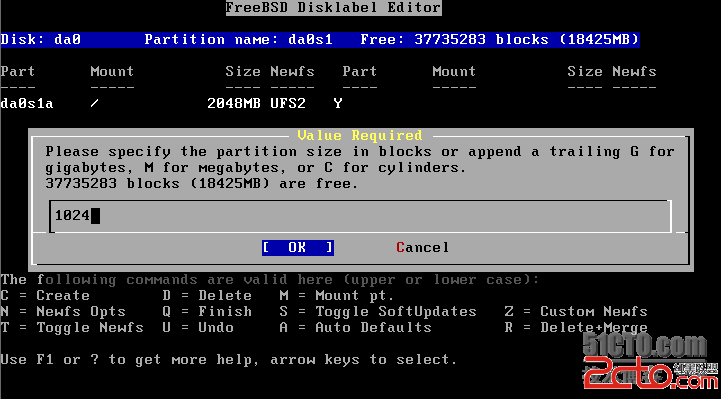Screen dimensions: 721x399
Task: Click the "37735283 blocks (18425MB) are free" line
Action: click(202, 183)
